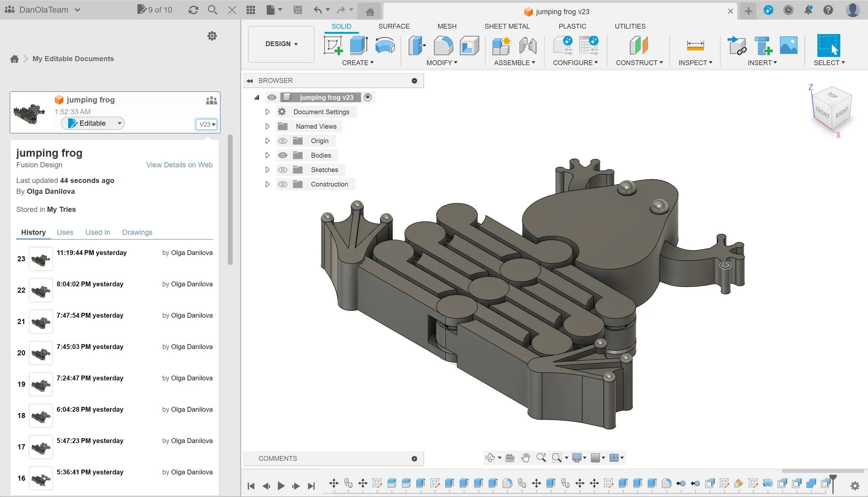Open View Details on Web
Image resolution: width=868 pixels, height=497 pixels.
(x=180, y=165)
